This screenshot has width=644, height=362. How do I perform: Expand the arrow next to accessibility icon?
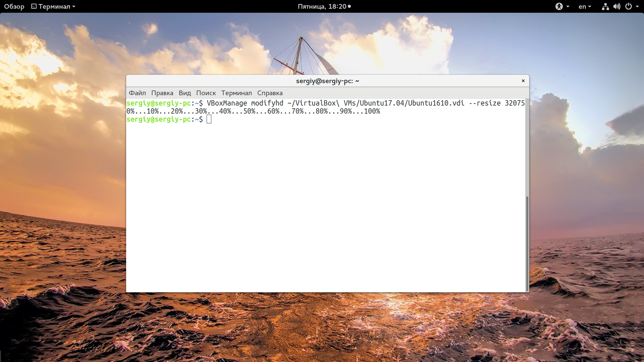click(x=568, y=7)
